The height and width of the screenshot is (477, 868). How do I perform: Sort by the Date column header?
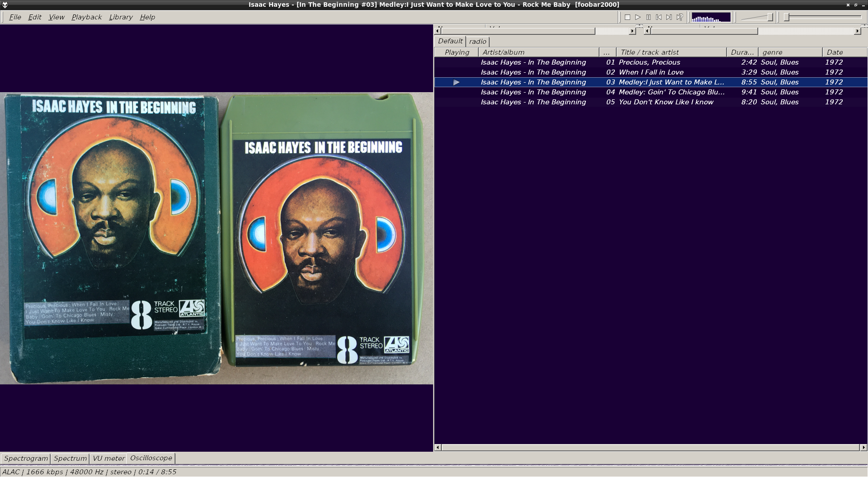pyautogui.click(x=845, y=52)
